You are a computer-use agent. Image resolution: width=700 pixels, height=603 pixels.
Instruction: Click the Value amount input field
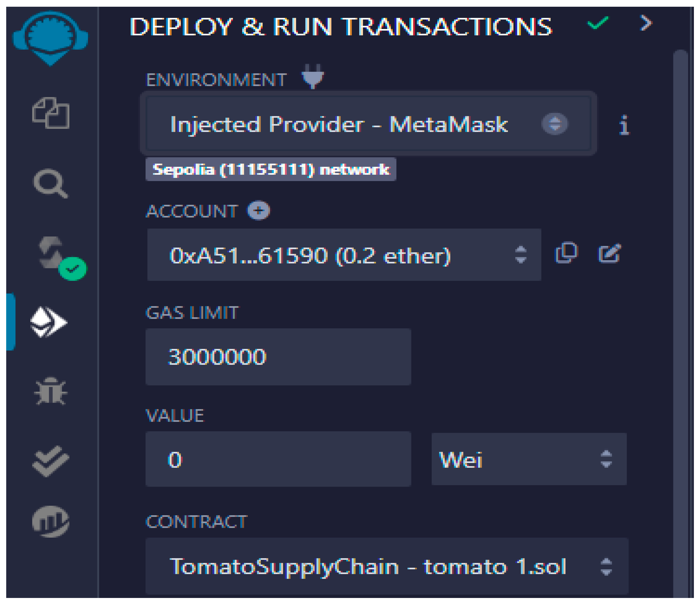click(x=278, y=459)
